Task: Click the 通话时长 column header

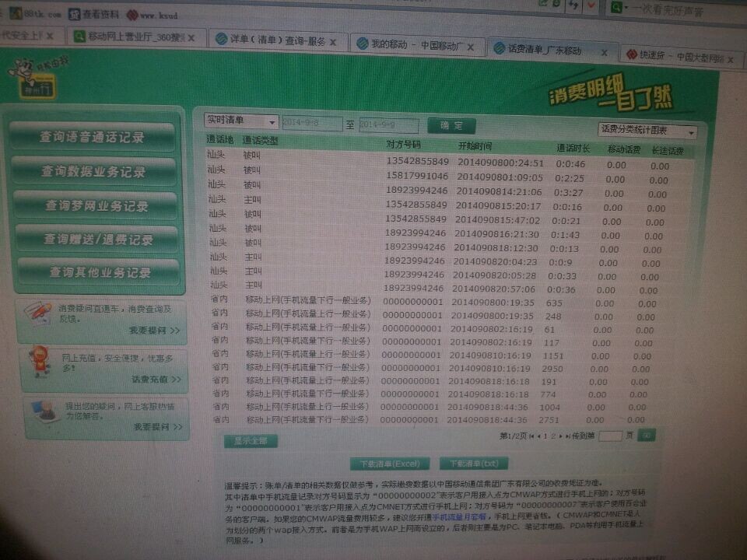Action: point(573,149)
